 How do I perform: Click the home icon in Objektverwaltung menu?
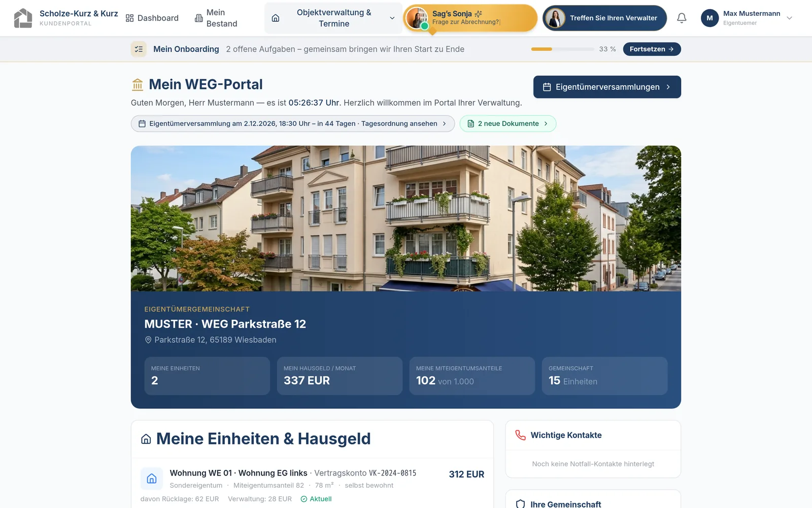point(276,18)
